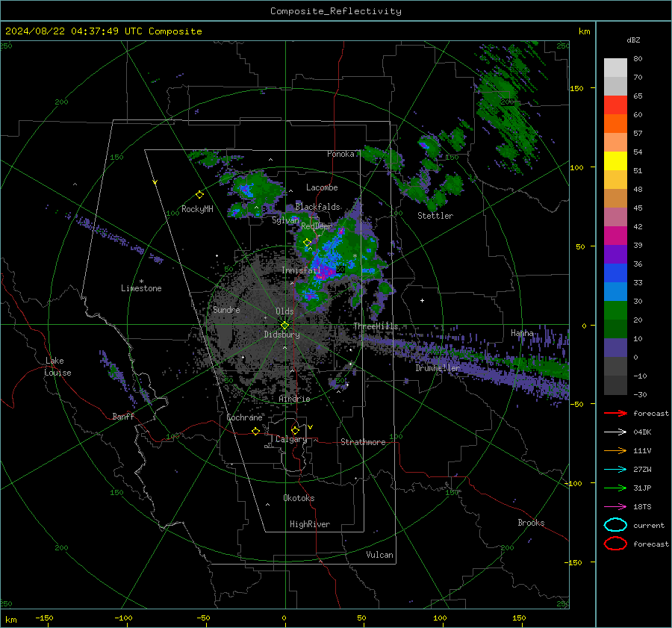Viewport: 672px width, 628px height.
Task: Click the red forecast arrow in legend
Action: click(x=615, y=413)
